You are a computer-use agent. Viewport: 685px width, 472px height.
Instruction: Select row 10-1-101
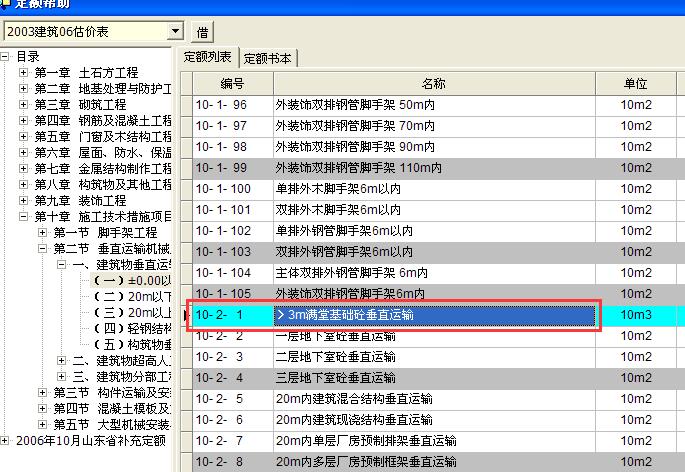pos(435,210)
